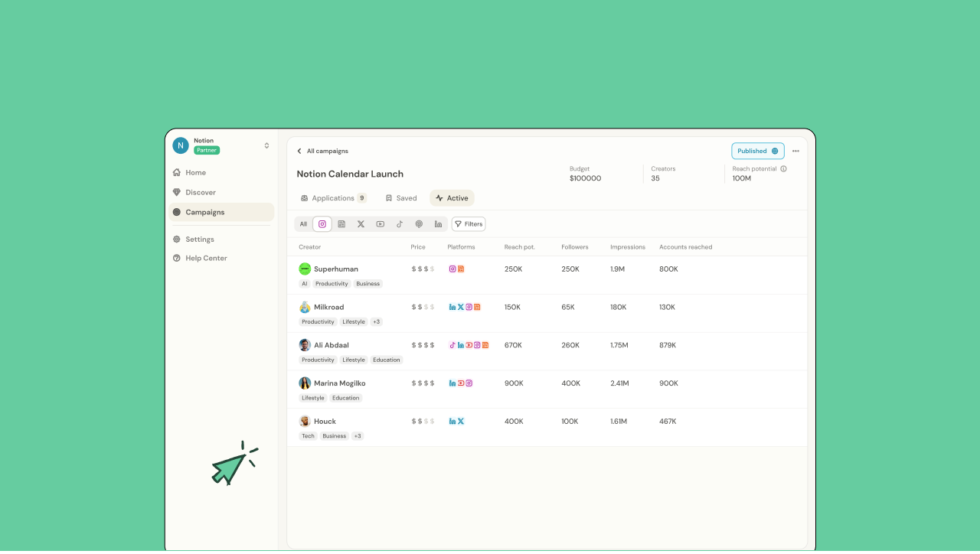This screenshot has width=980, height=554.
Task: Filter creators by TikTok platform
Action: (x=400, y=224)
